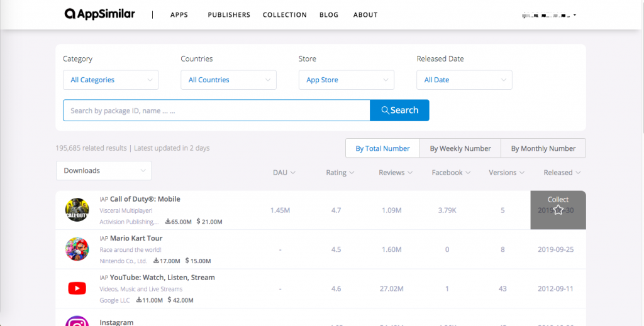The image size is (644, 326).
Task: Click Mario Kart 4.5 rating
Action: [336, 249]
